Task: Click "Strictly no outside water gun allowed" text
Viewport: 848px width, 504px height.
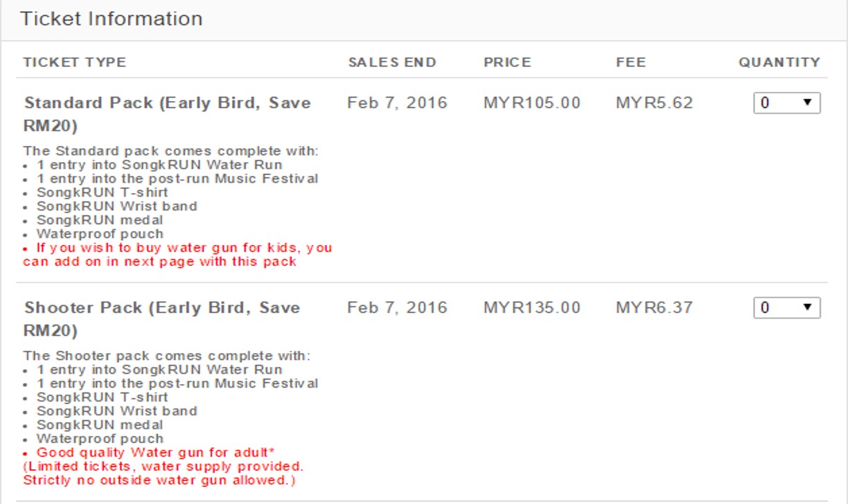Action: click(x=159, y=480)
